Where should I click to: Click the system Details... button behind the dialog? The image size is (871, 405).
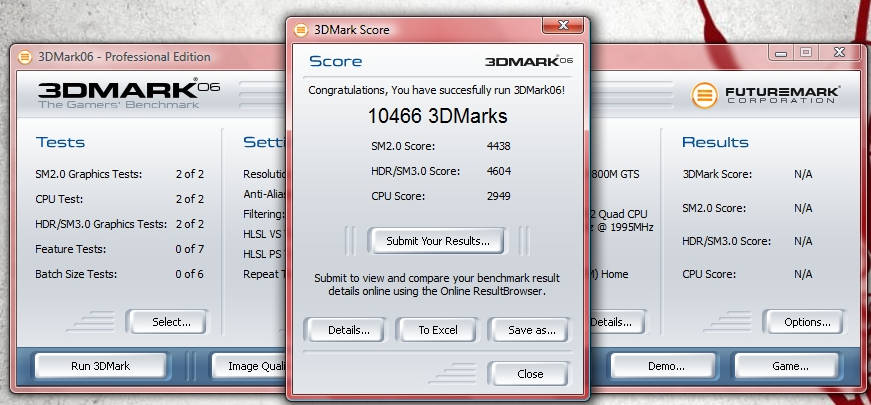(618, 322)
